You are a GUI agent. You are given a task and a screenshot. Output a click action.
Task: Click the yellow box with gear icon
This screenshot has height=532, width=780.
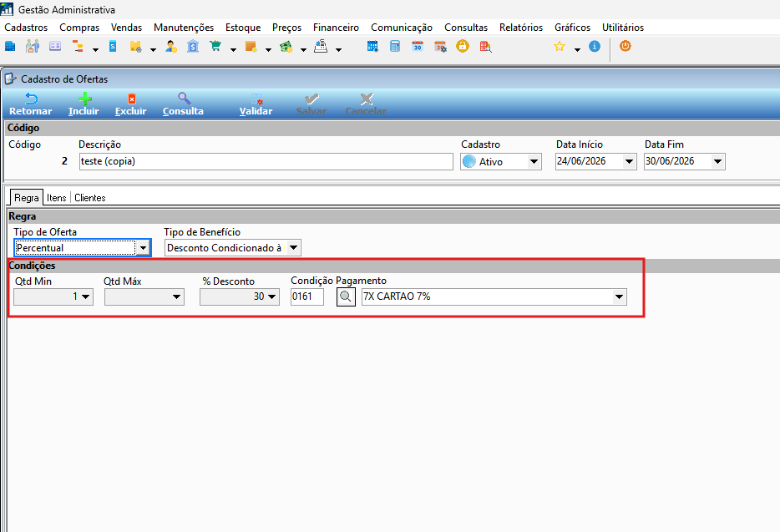pos(135,47)
